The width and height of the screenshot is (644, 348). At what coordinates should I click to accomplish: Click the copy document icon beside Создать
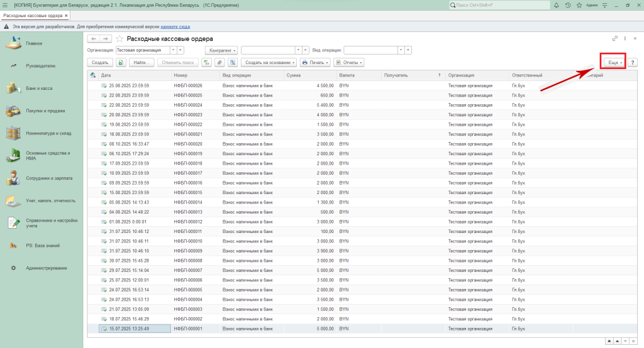120,62
